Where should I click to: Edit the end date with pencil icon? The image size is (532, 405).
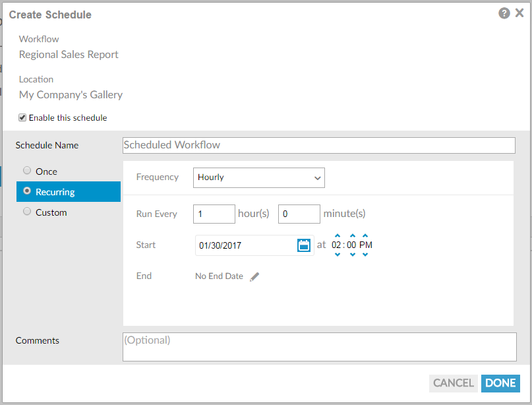[x=254, y=276]
